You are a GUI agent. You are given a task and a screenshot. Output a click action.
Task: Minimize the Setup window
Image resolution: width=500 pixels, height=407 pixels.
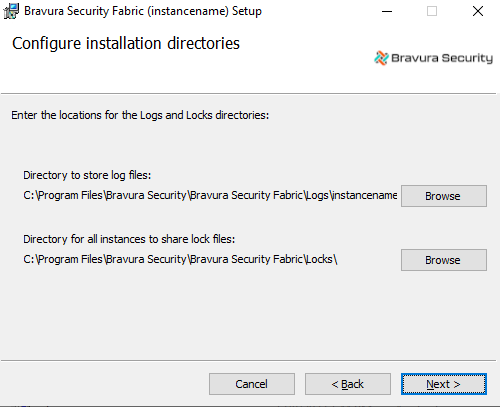tap(387, 11)
